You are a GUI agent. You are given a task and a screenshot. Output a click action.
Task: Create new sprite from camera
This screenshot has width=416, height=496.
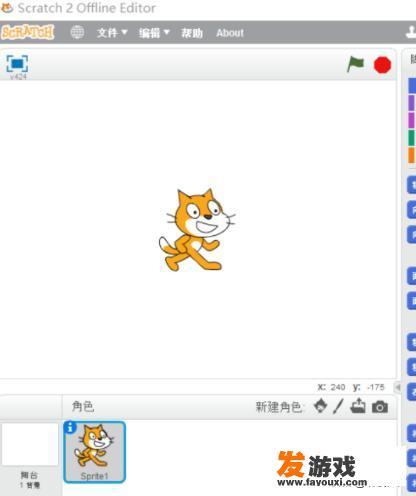pos(380,407)
